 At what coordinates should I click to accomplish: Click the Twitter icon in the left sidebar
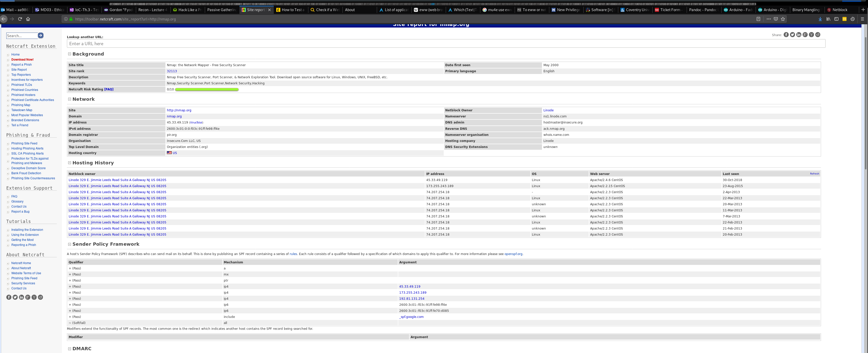click(15, 297)
